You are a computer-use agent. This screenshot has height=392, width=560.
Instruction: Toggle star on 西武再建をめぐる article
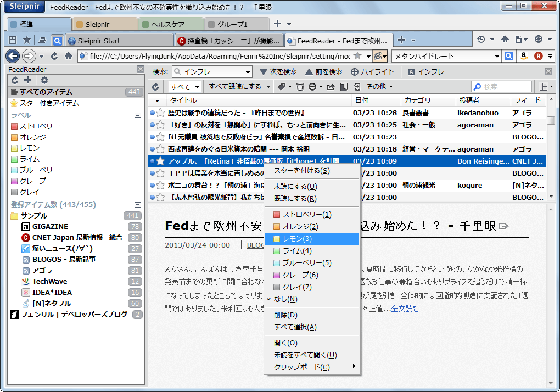tap(160, 149)
